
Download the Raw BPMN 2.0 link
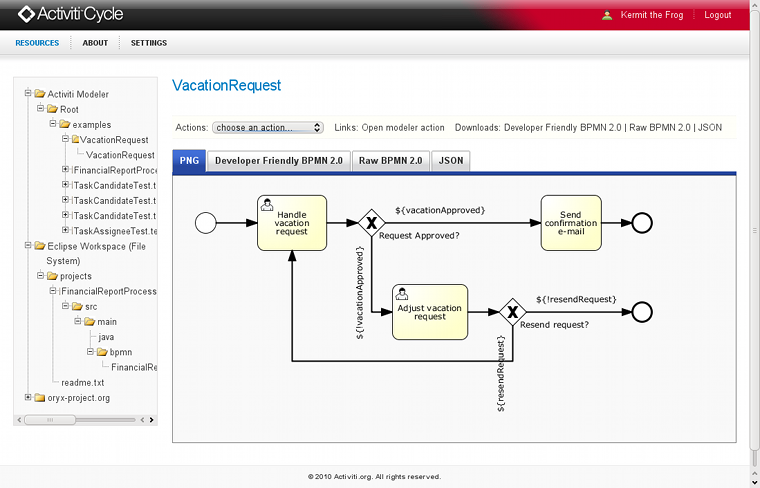tap(660, 127)
